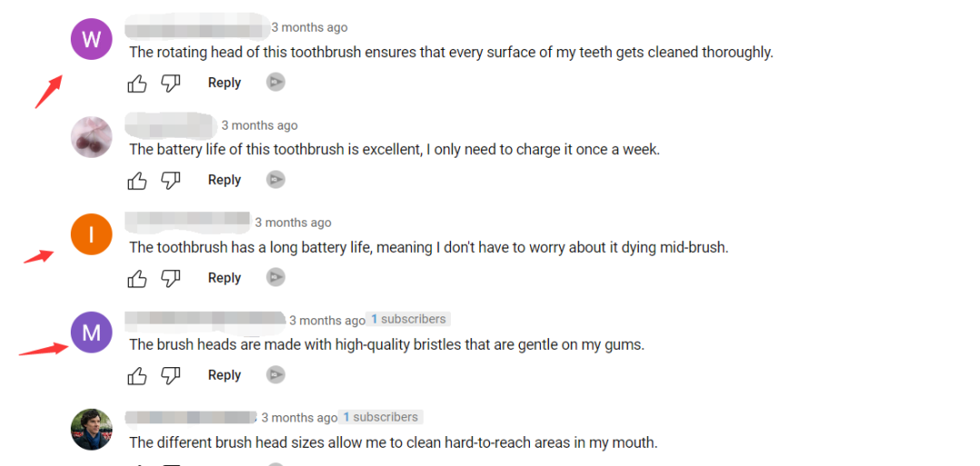Reply to the gentle on gums comment
980x466 pixels.
pos(224,374)
